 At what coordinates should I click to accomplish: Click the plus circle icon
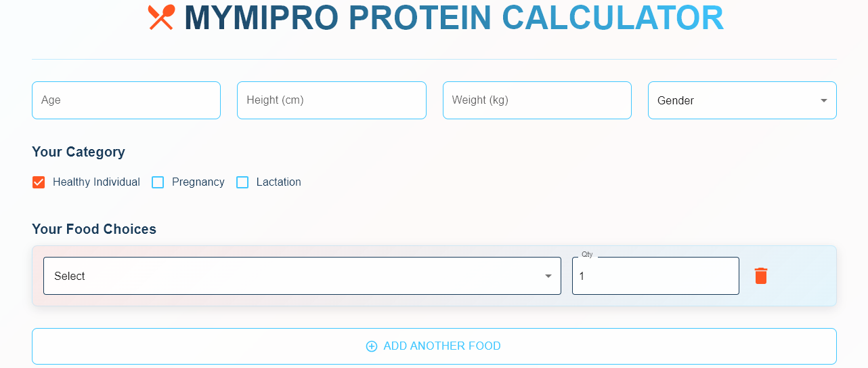click(x=372, y=346)
